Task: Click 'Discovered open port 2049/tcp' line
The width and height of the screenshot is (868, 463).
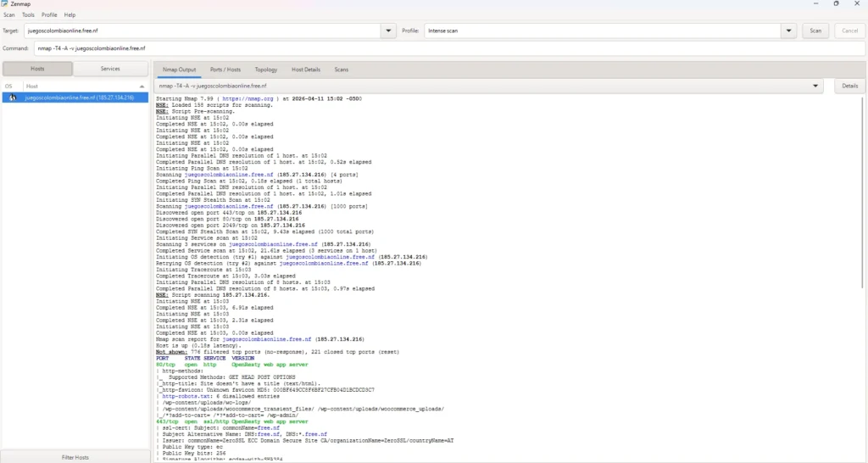Action: (x=231, y=226)
